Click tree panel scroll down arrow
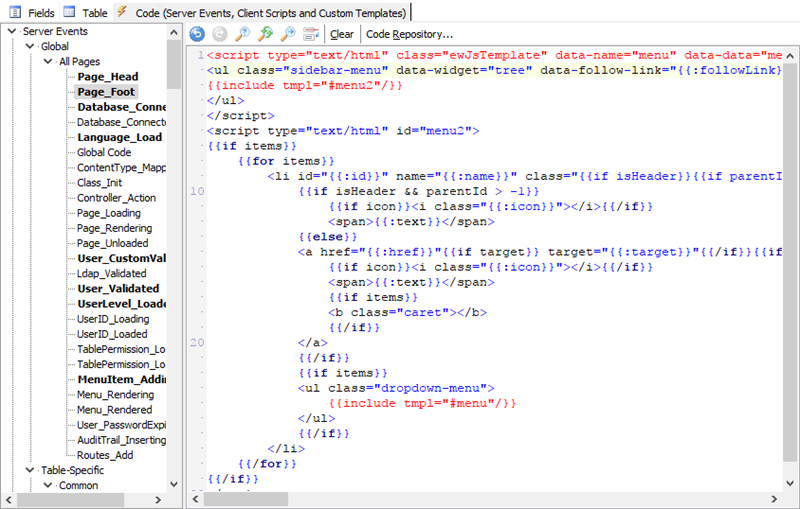This screenshot has width=800, height=509. [x=174, y=484]
